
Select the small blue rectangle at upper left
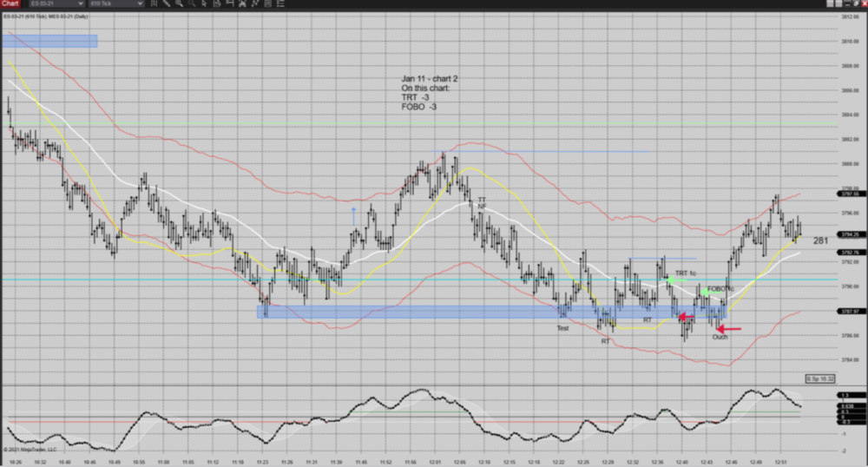tap(49, 41)
